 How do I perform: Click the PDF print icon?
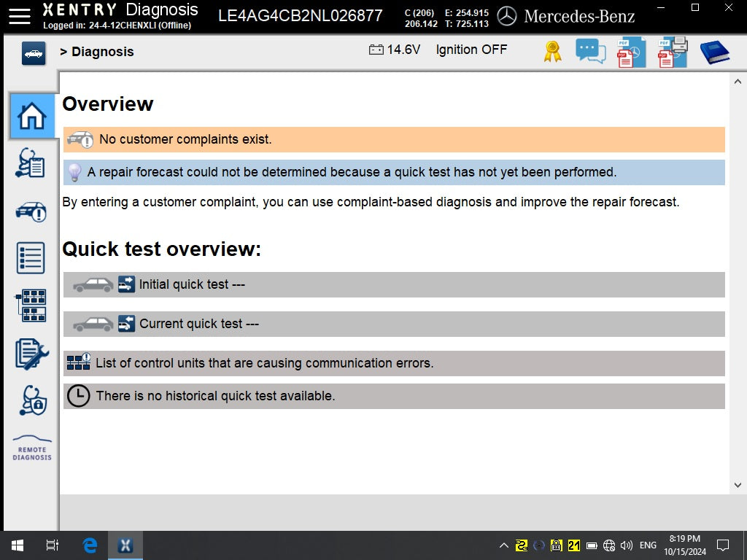672,52
